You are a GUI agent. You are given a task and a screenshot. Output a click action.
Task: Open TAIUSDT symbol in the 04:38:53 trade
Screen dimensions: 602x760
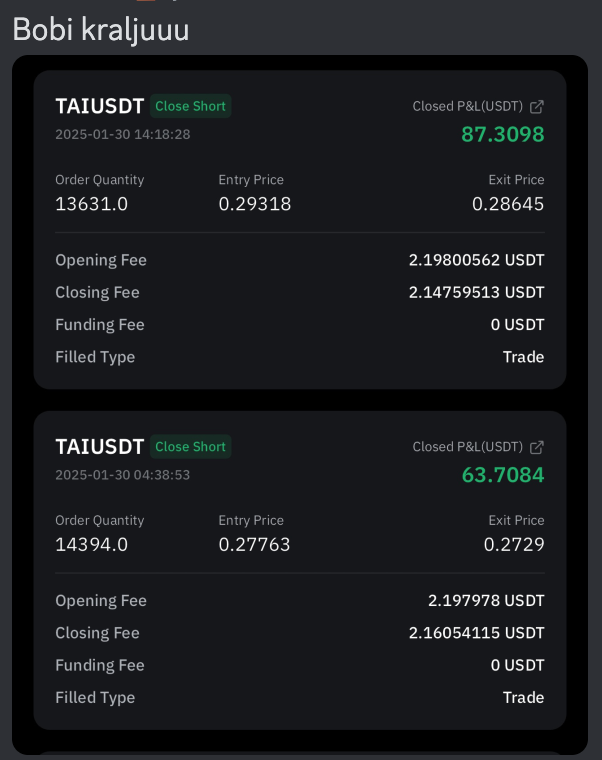coord(100,447)
